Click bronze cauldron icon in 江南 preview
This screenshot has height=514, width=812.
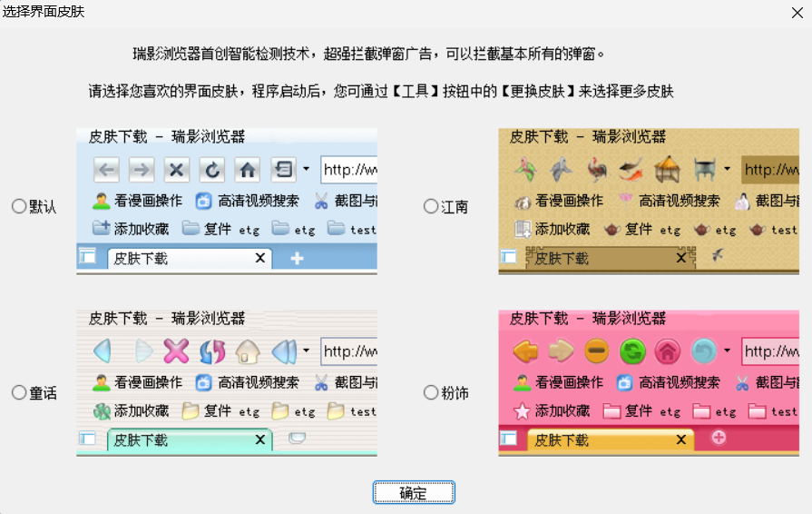[x=704, y=170]
